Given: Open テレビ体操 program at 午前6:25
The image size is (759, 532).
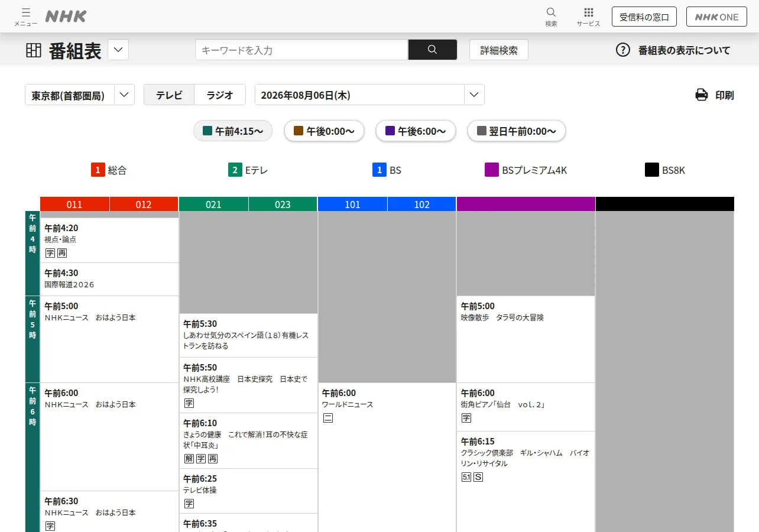Looking at the screenshot, I should pyautogui.click(x=248, y=491).
